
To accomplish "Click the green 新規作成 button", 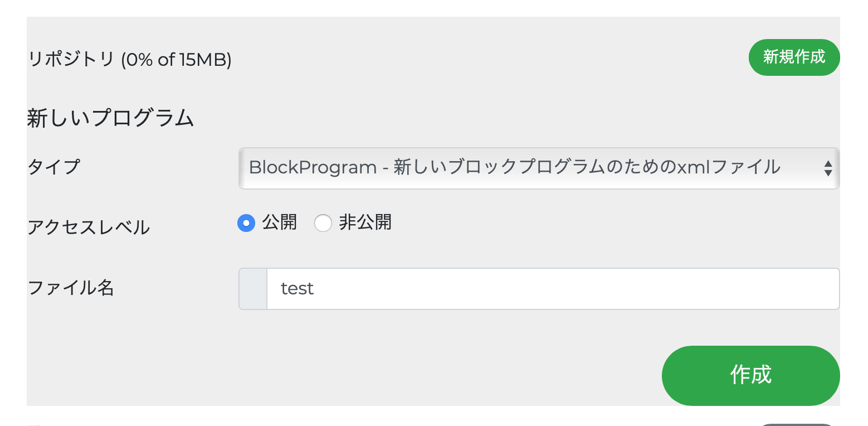I will tap(794, 57).
